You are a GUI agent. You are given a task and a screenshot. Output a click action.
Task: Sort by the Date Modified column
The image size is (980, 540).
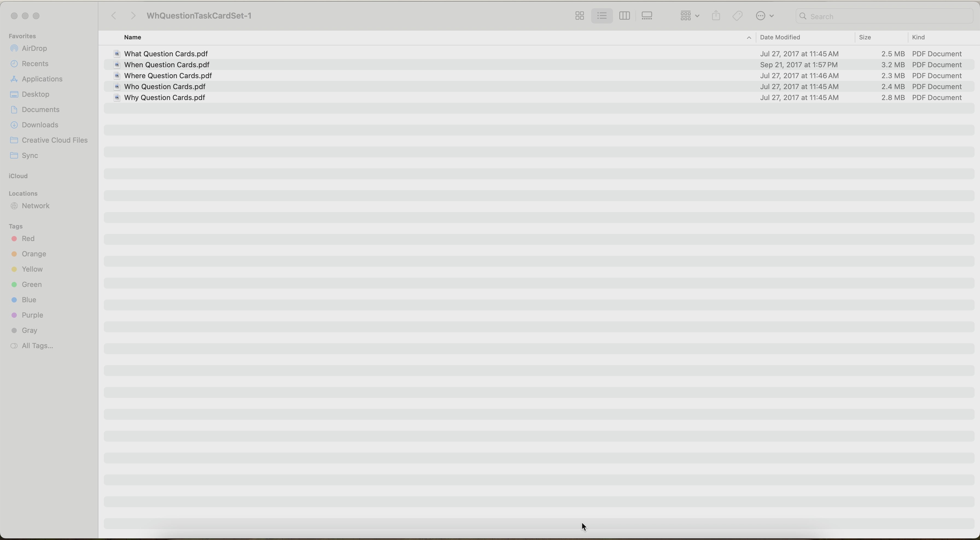pyautogui.click(x=780, y=37)
